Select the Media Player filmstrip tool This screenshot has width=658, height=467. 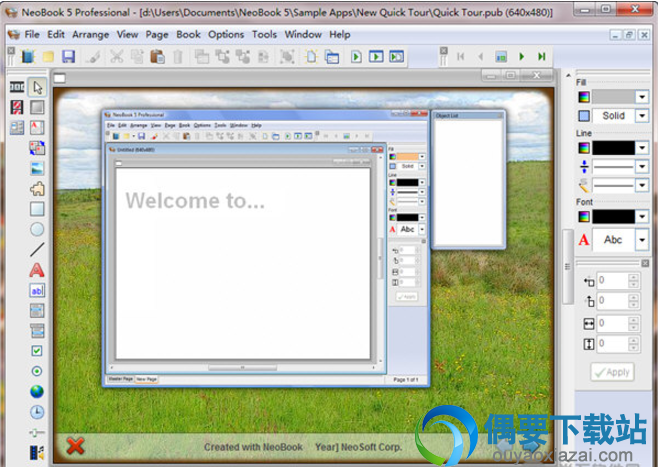(x=37, y=452)
